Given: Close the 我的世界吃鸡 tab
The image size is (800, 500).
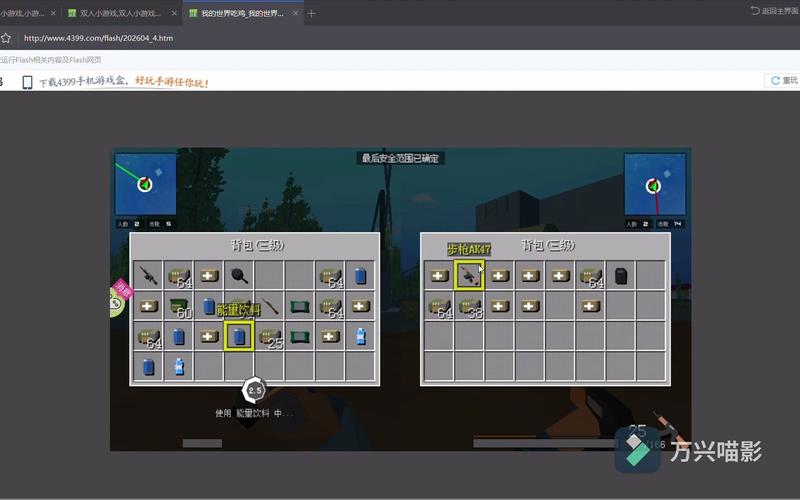Looking at the screenshot, I should (295, 13).
